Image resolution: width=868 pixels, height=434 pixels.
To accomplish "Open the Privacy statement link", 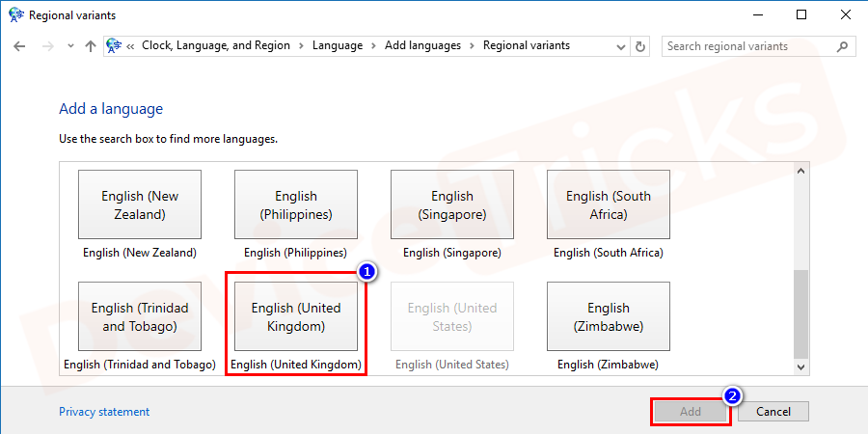I will click(104, 412).
